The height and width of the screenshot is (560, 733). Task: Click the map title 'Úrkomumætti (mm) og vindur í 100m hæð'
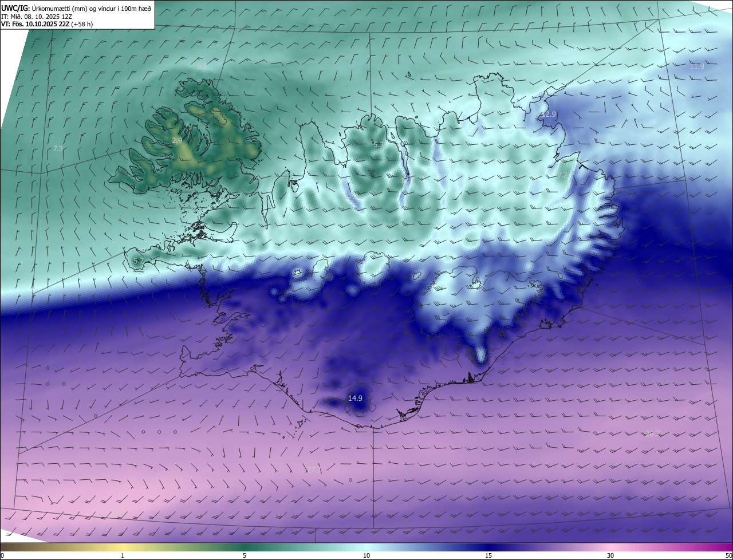click(91, 8)
